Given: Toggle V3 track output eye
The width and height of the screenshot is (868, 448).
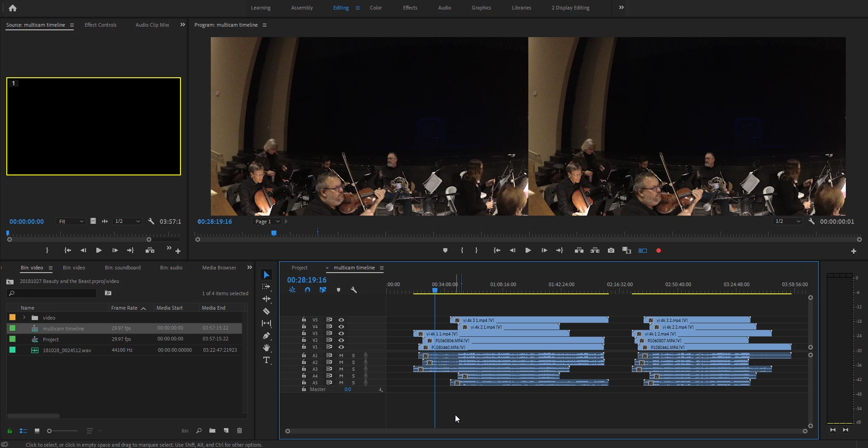Looking at the screenshot, I should [342, 333].
